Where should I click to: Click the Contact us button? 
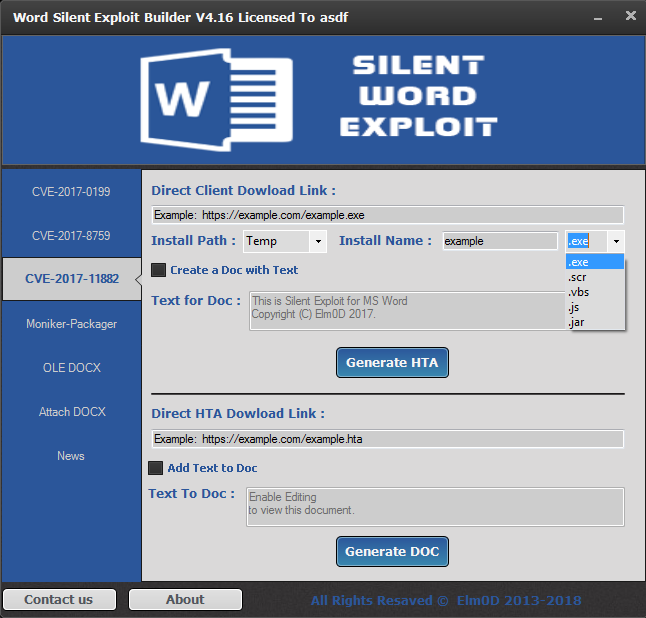pyautogui.click(x=59, y=599)
